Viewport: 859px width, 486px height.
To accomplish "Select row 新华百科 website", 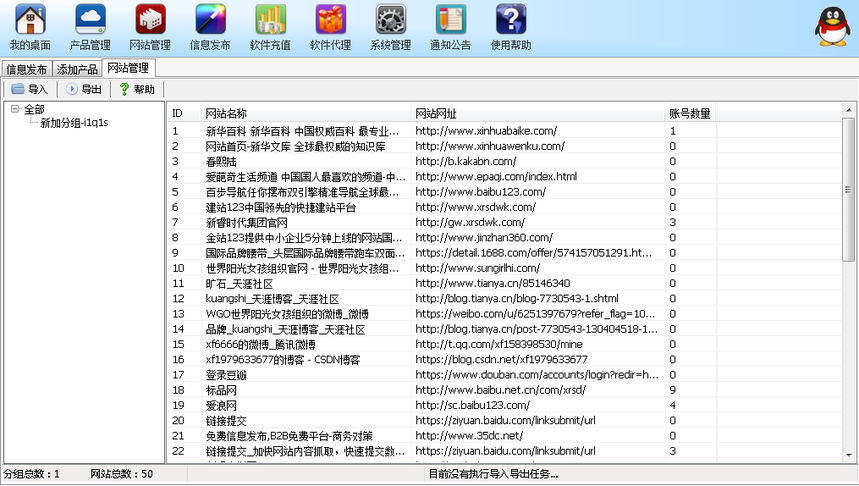I will click(x=505, y=131).
